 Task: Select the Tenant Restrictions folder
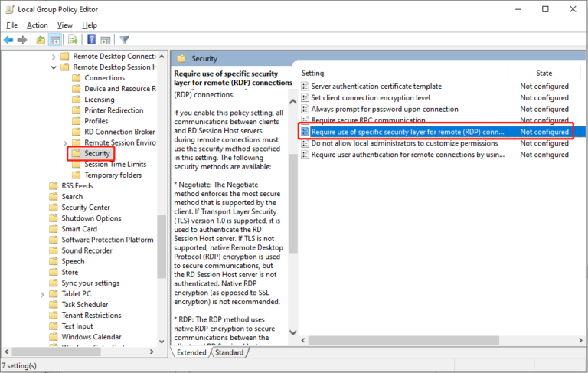click(92, 316)
